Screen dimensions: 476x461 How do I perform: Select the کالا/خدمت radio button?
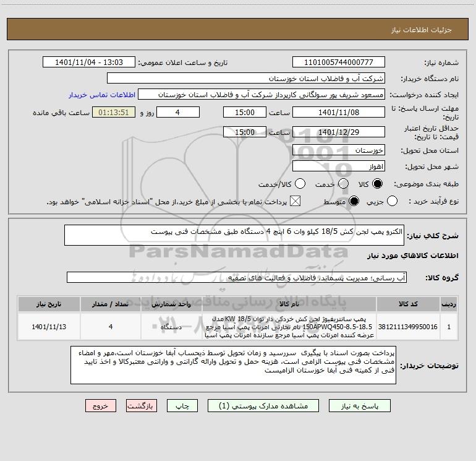coord(300,184)
